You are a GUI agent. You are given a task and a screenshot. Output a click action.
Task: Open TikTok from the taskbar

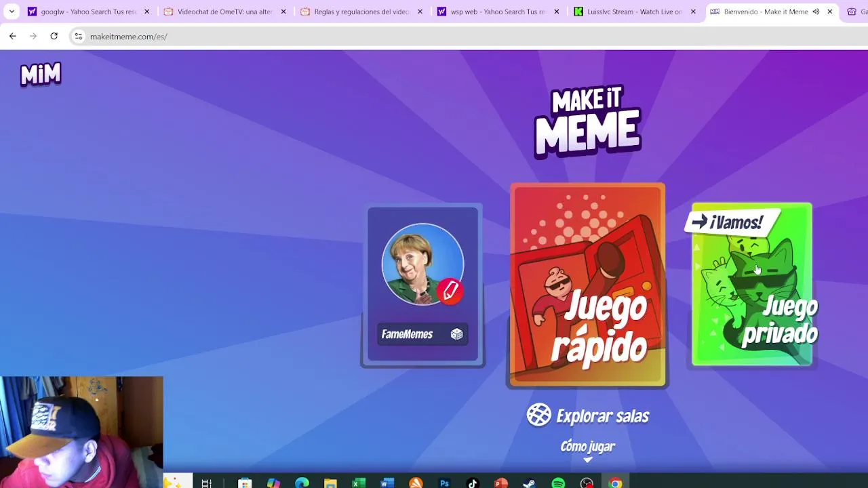(473, 483)
